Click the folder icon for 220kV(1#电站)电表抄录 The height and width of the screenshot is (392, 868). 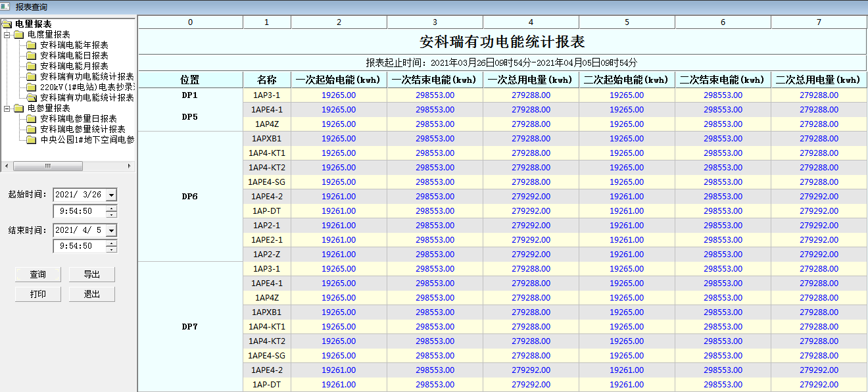[31, 87]
